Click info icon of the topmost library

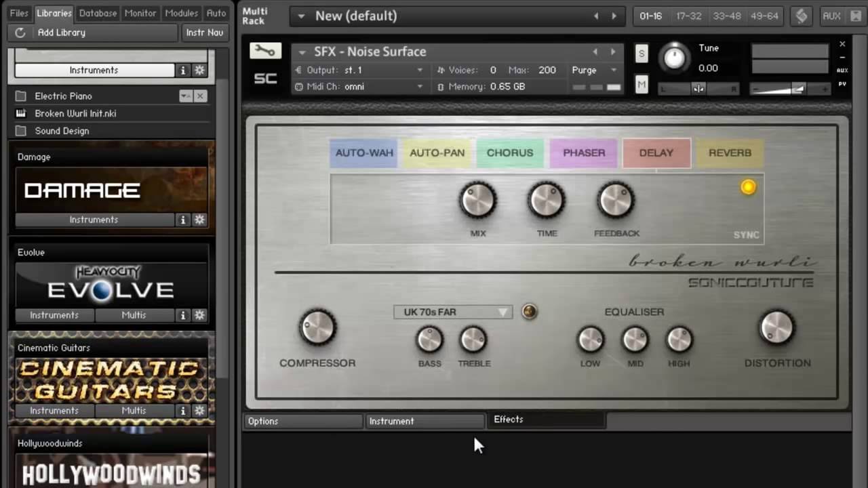pyautogui.click(x=183, y=70)
